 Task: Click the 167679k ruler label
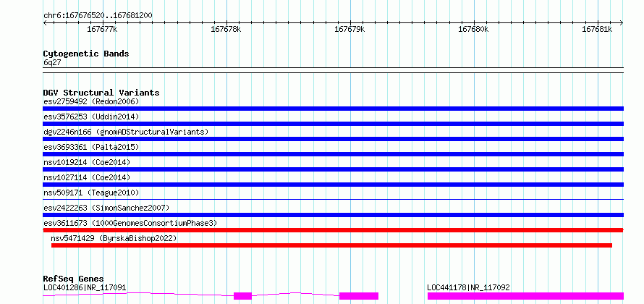pos(349,30)
